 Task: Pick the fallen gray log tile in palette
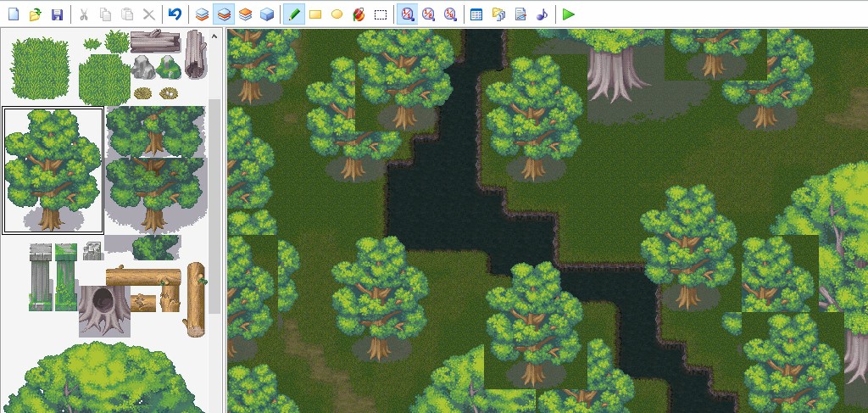[x=156, y=41]
